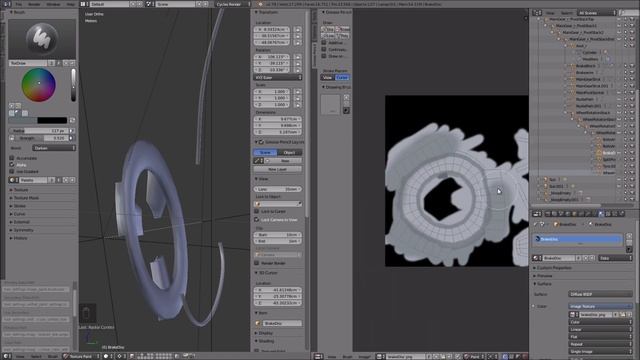Screen dimensions: 640x360
Task: Adjust the brush color value slider
Action: 73,85
